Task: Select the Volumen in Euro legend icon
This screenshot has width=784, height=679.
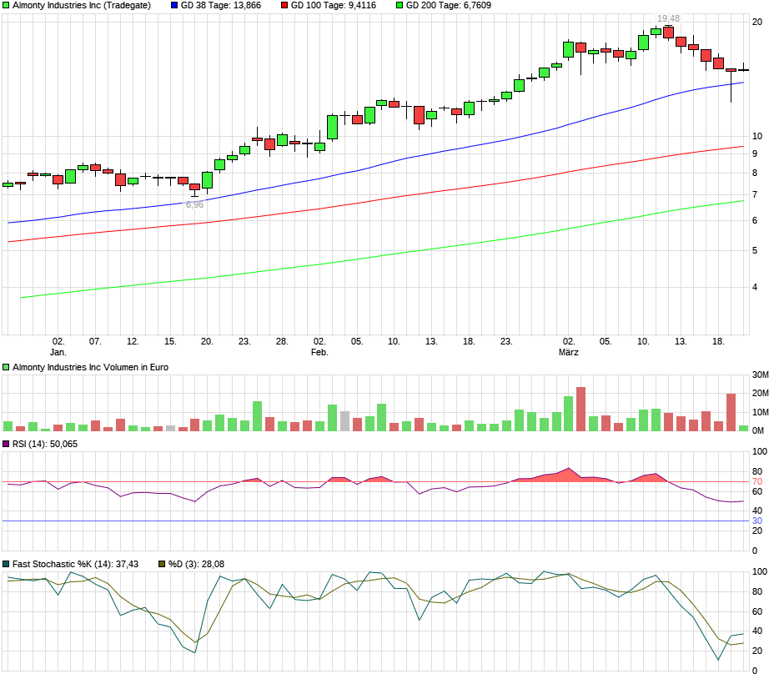Action: pyautogui.click(x=7, y=366)
